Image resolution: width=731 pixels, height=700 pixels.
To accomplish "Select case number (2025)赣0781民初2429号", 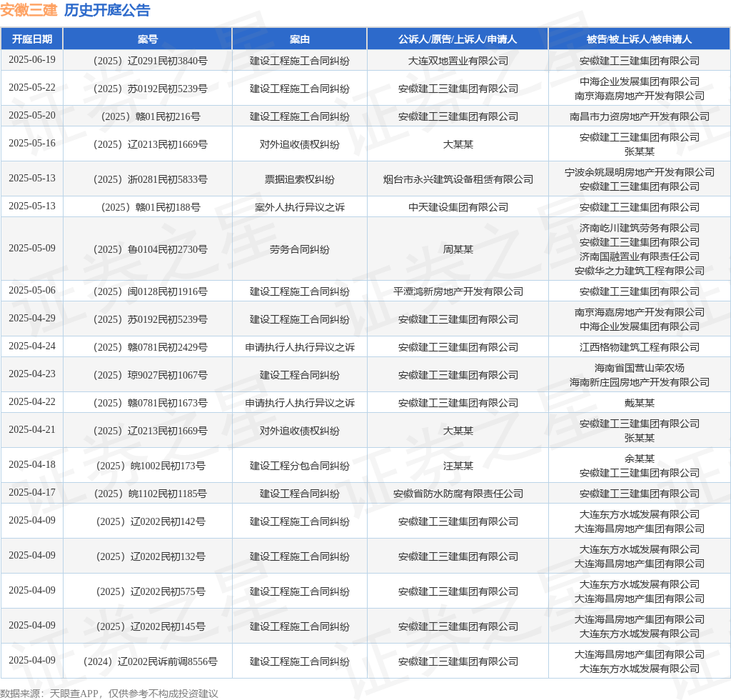I will pyautogui.click(x=150, y=347).
